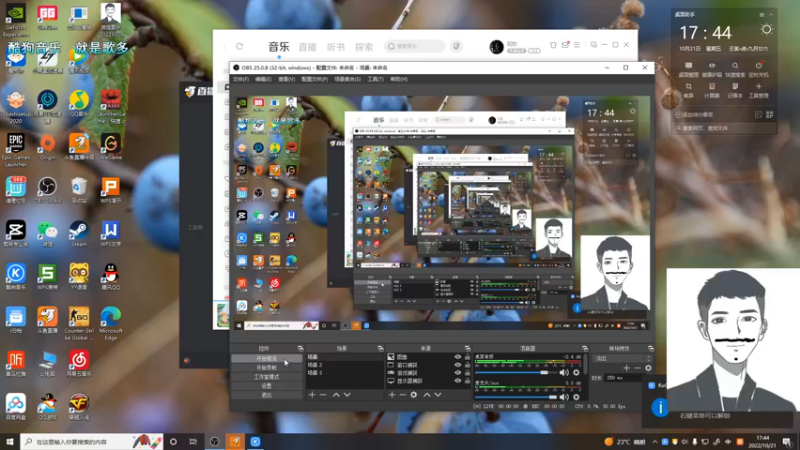This screenshot has height=450, width=800.
Task: Open the Tools menu in OBS
Action: (376, 79)
